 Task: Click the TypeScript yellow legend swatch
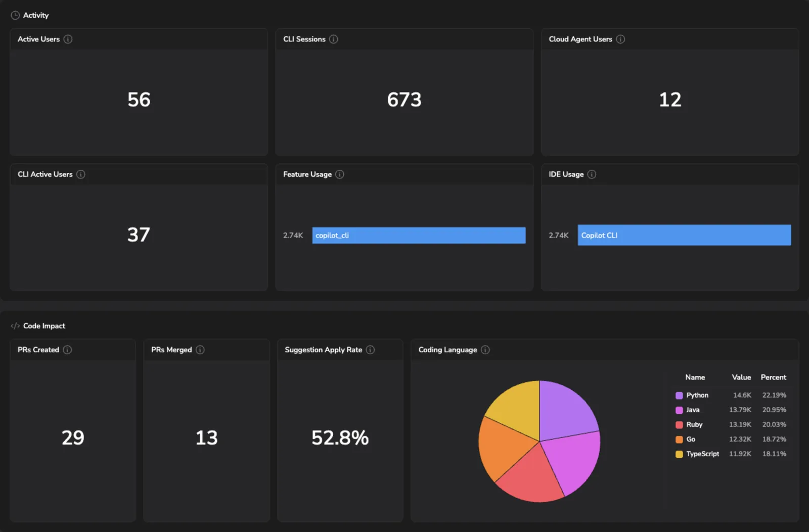tap(679, 454)
